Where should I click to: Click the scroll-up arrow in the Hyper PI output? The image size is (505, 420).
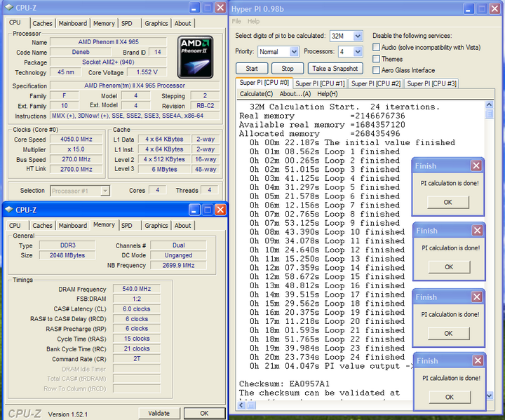pyautogui.click(x=490, y=104)
